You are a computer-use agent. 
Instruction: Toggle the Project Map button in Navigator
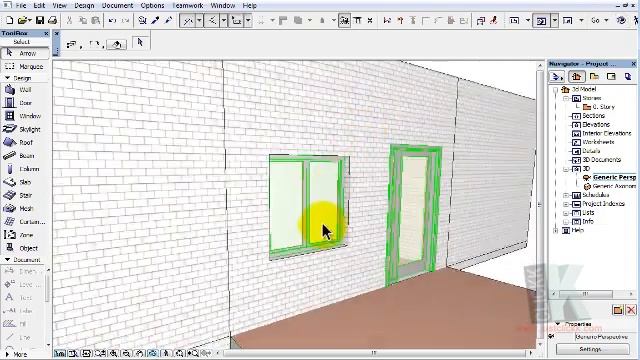point(576,76)
